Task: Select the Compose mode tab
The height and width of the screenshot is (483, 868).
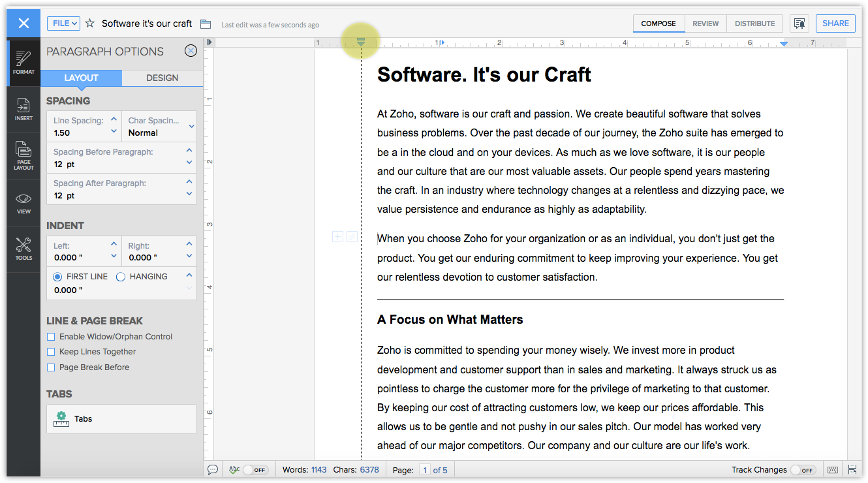Action: coord(659,23)
